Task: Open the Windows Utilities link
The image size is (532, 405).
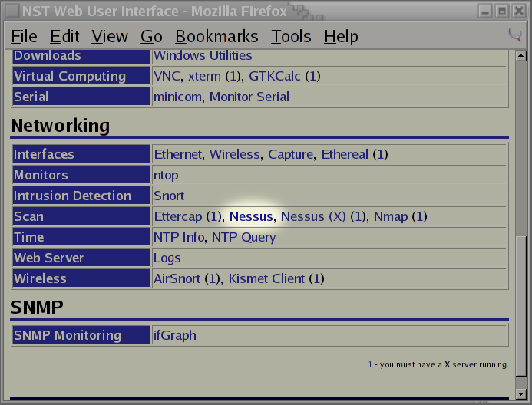Action: point(203,55)
